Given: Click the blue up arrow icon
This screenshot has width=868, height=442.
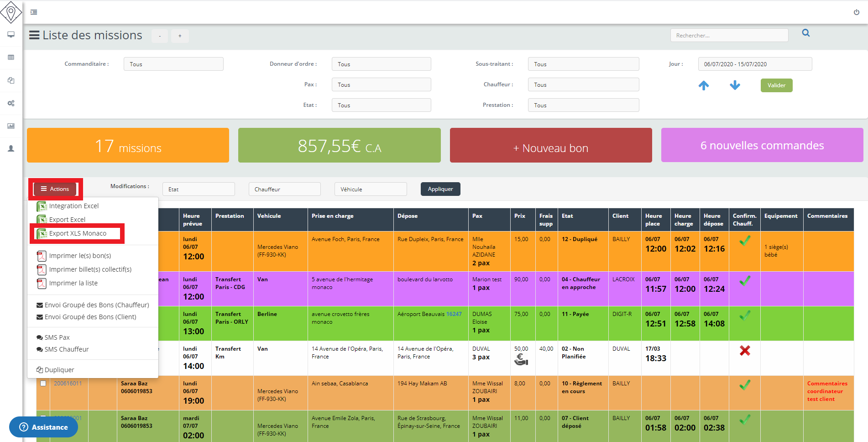Looking at the screenshot, I should tap(703, 85).
